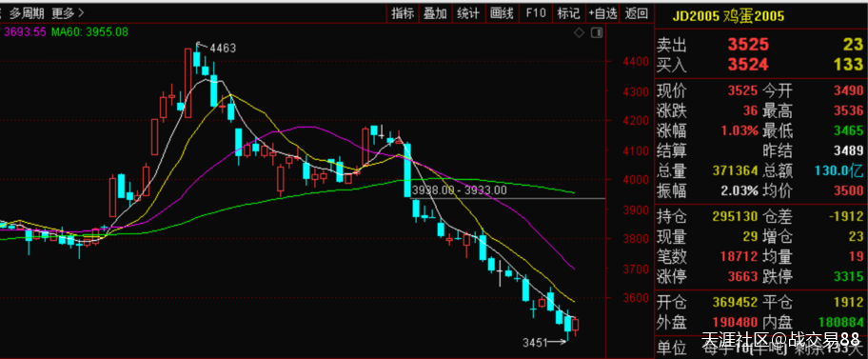The width and height of the screenshot is (868, 359).
Task: Click the 买入 buy price 3524
Action: [x=748, y=65]
